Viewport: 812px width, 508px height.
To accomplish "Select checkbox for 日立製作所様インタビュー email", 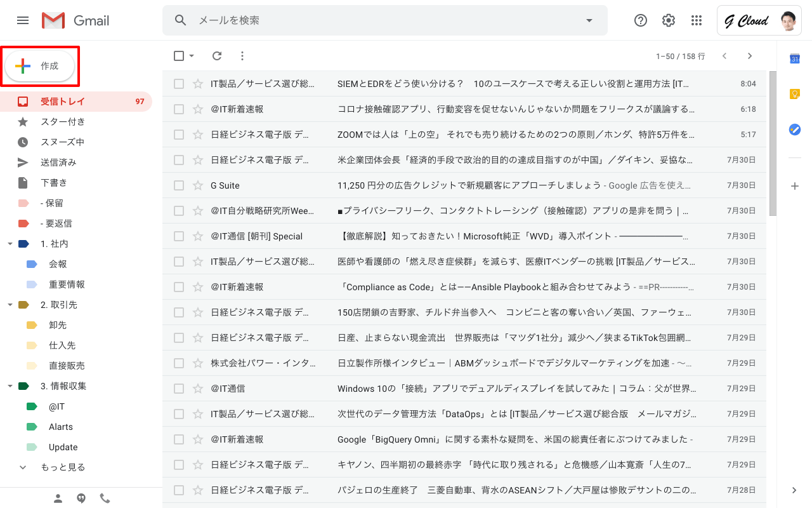I will [179, 363].
